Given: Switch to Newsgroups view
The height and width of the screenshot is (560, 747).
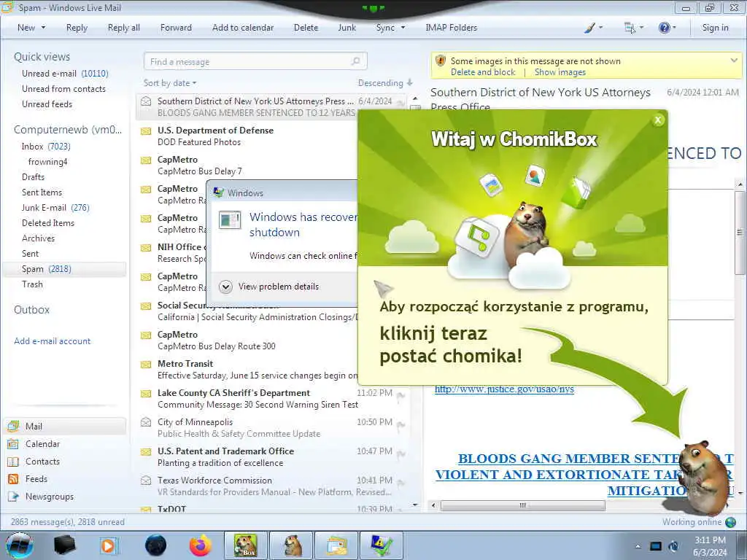Looking at the screenshot, I should point(50,496).
